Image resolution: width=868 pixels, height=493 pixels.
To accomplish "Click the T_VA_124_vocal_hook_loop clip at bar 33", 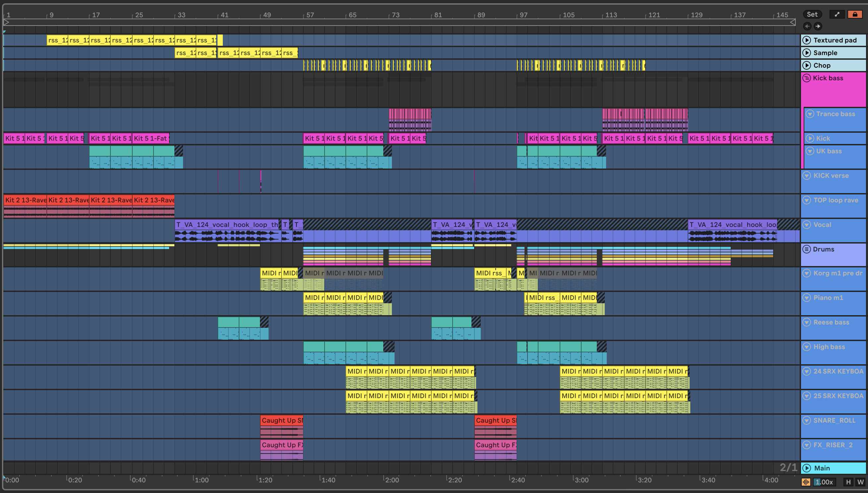I will [227, 225].
